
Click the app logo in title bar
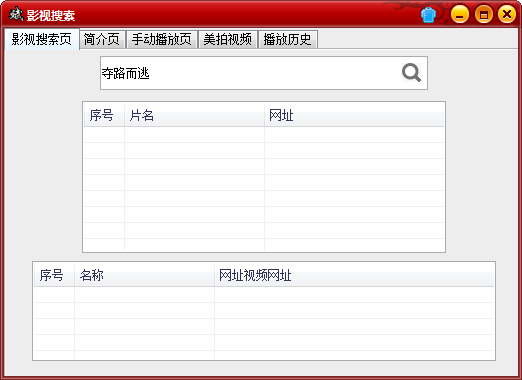click(16, 14)
